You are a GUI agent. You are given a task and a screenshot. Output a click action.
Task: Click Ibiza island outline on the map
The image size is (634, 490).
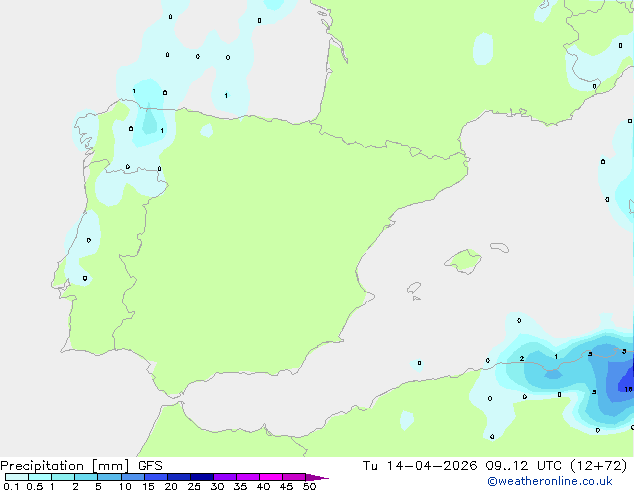point(414,288)
